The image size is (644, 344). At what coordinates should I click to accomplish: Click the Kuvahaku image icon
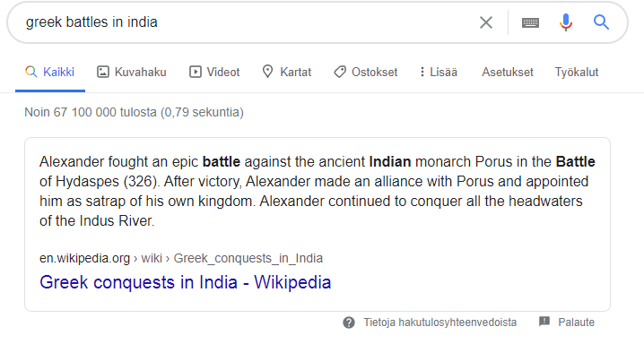(102, 73)
